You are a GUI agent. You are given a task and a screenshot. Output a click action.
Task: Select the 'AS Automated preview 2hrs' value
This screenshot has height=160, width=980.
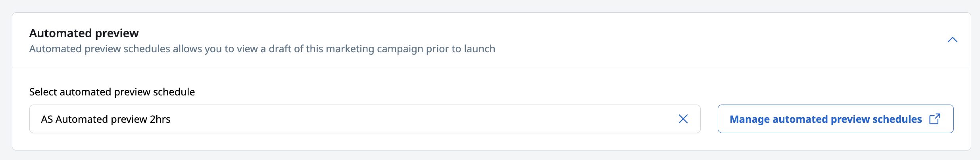[106, 119]
